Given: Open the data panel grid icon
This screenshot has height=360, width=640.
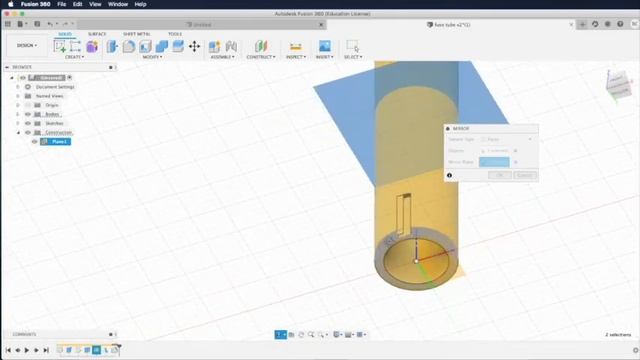Looking at the screenshot, I should coord(7,24).
